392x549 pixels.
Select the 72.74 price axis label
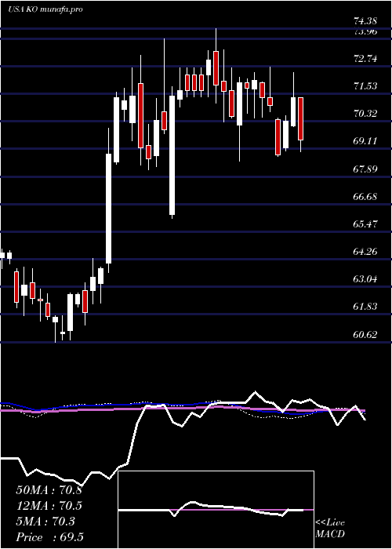pos(365,59)
